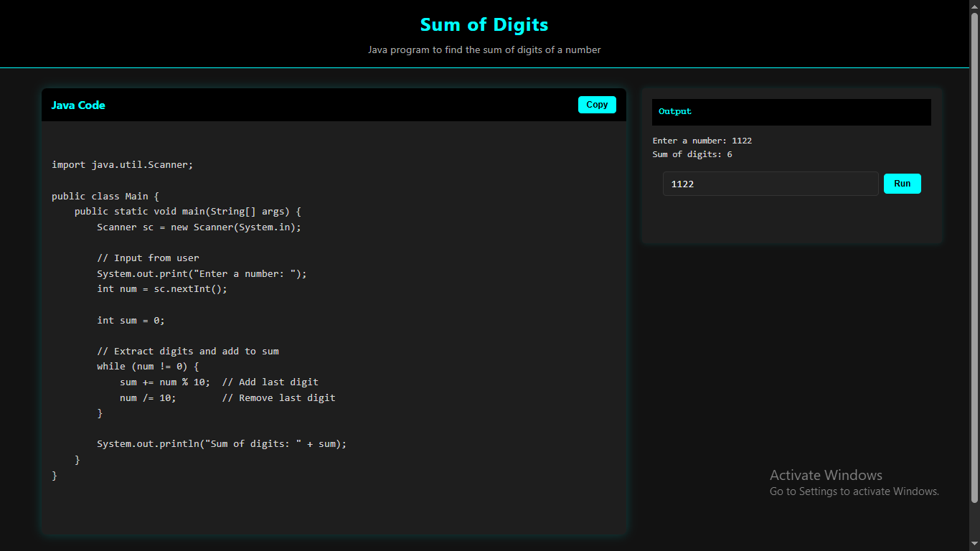Click the Activate Windows watermark text
This screenshot has width=980, height=551.
(x=826, y=475)
